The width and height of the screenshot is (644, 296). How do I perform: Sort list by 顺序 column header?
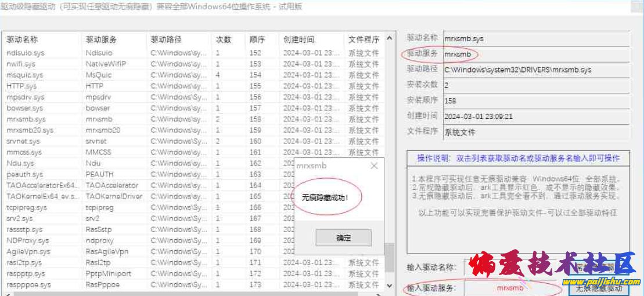coord(257,39)
